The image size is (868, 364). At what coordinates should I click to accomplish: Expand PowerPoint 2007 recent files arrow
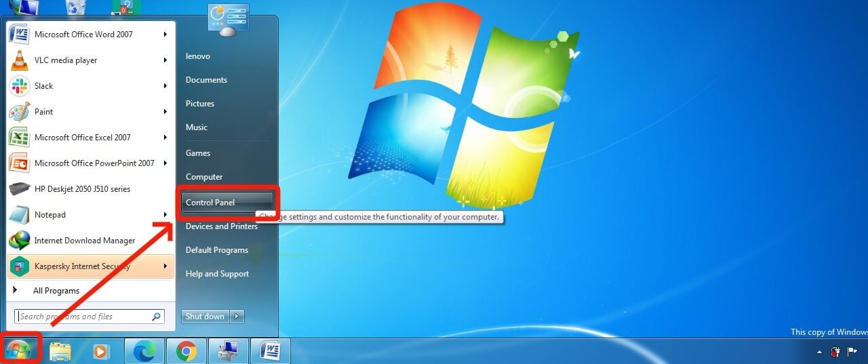tap(165, 163)
